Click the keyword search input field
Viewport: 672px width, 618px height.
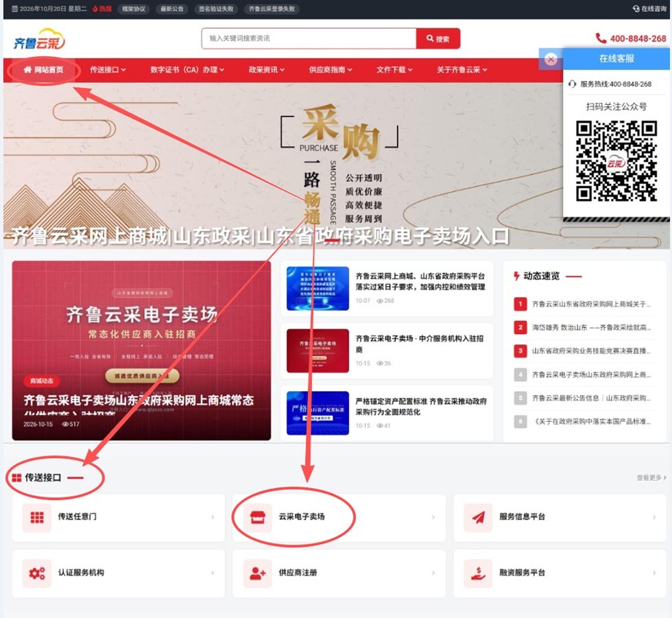tap(309, 38)
